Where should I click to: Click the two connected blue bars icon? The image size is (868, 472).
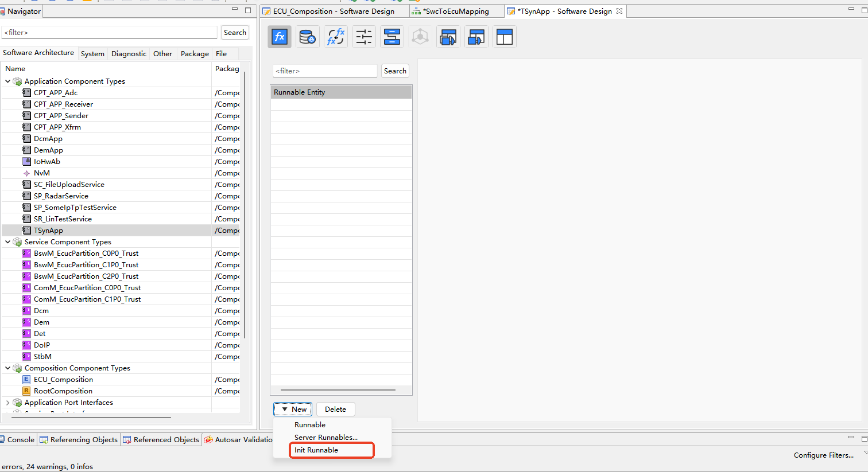coord(392,37)
